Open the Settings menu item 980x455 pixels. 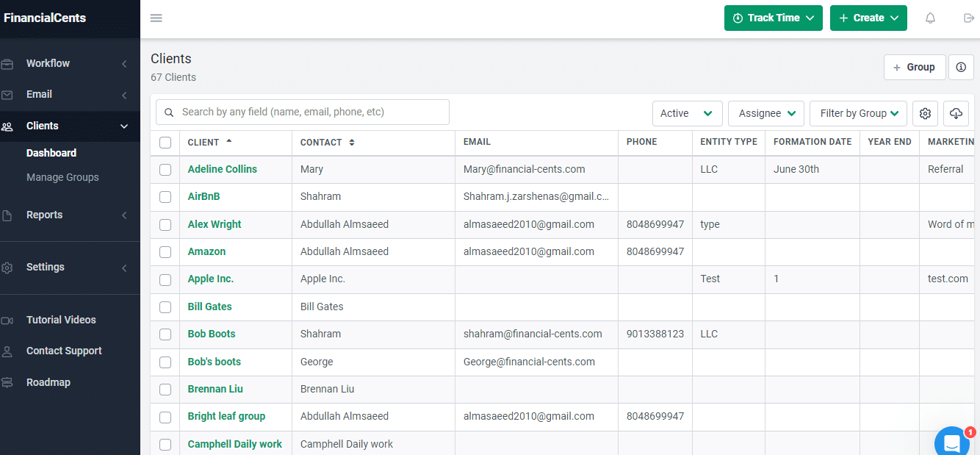[x=46, y=267]
